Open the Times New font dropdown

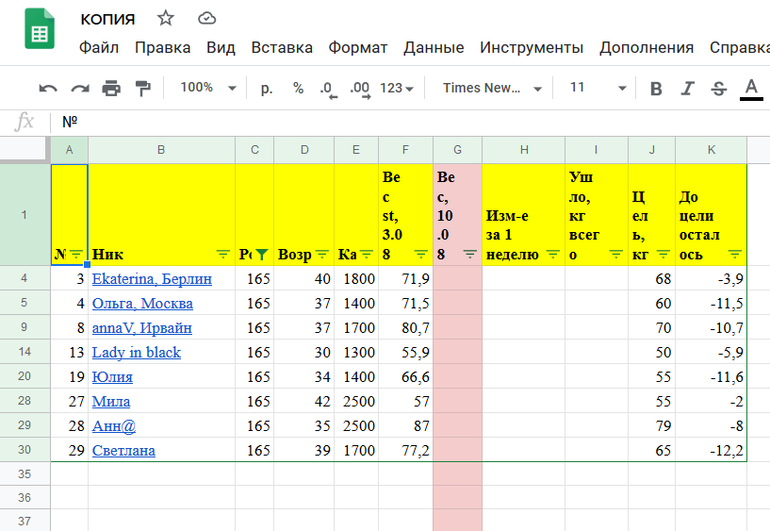[492, 88]
